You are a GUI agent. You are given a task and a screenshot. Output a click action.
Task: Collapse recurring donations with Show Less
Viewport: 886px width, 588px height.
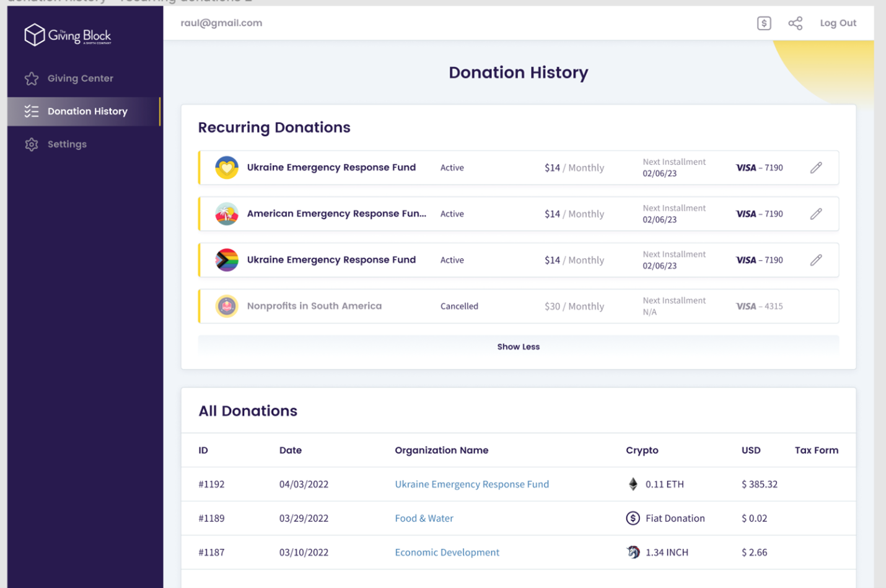click(x=518, y=347)
